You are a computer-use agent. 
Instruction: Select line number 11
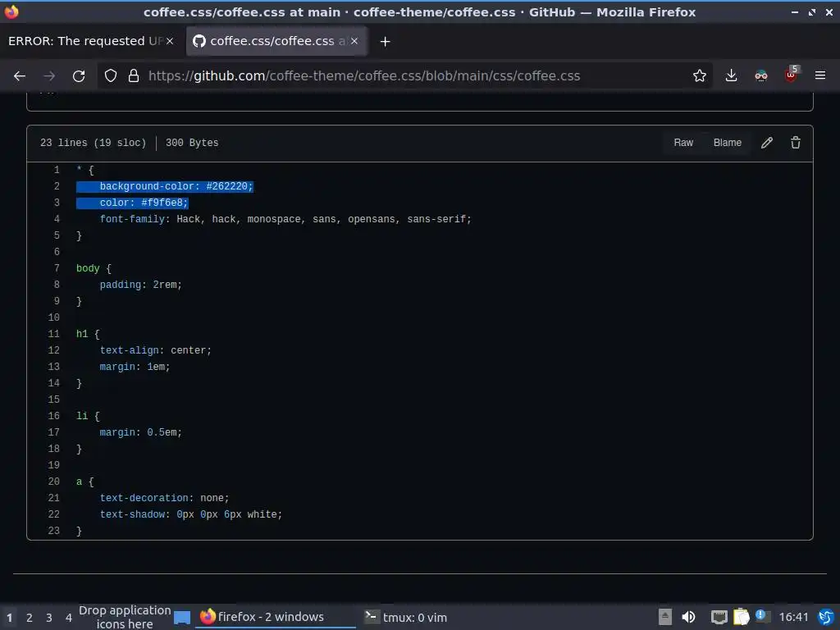pyautogui.click(x=53, y=334)
